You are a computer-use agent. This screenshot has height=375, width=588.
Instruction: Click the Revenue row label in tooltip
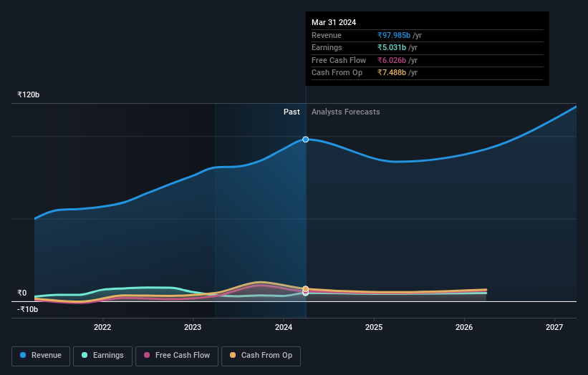point(327,35)
